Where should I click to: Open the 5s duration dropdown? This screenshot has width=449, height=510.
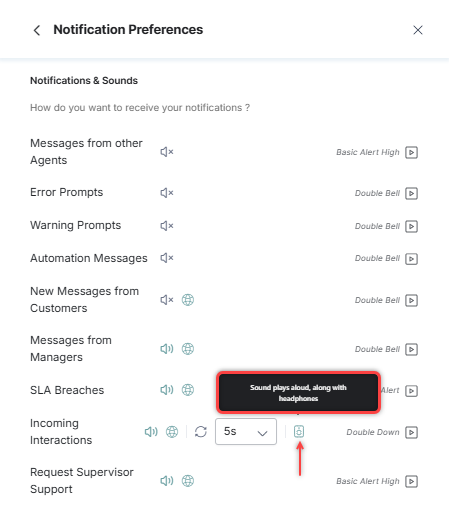click(x=246, y=432)
